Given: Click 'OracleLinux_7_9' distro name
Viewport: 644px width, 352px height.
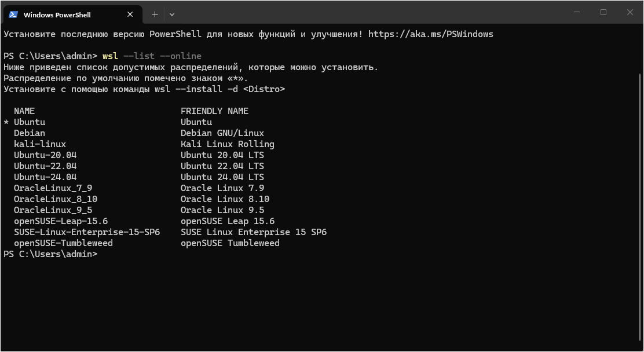Looking at the screenshot, I should click(x=53, y=188).
